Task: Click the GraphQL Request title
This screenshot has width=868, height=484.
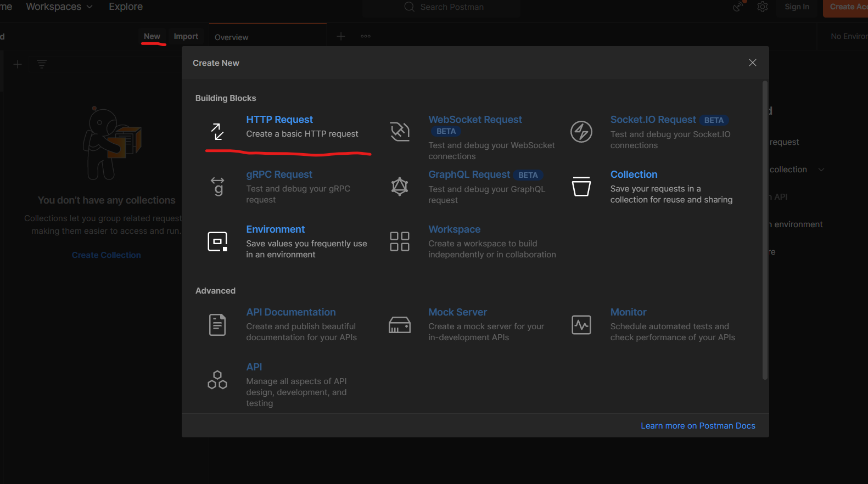Action: pyautogui.click(x=469, y=175)
